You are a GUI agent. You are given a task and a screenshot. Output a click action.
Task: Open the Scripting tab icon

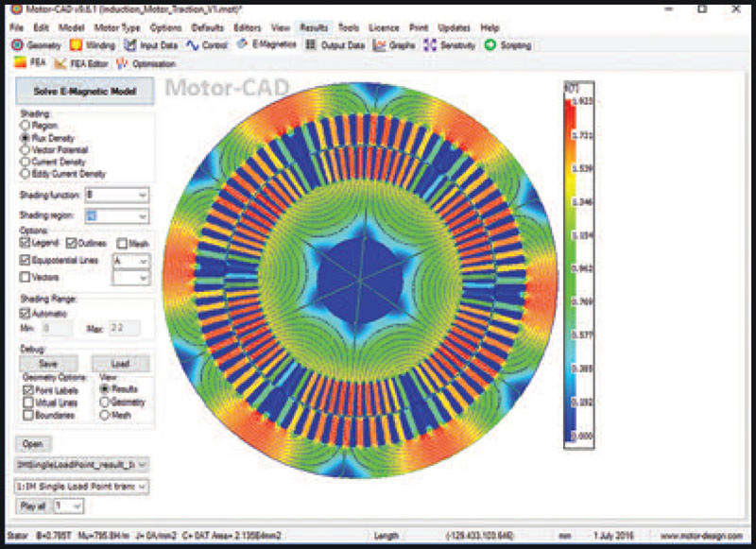click(x=490, y=45)
